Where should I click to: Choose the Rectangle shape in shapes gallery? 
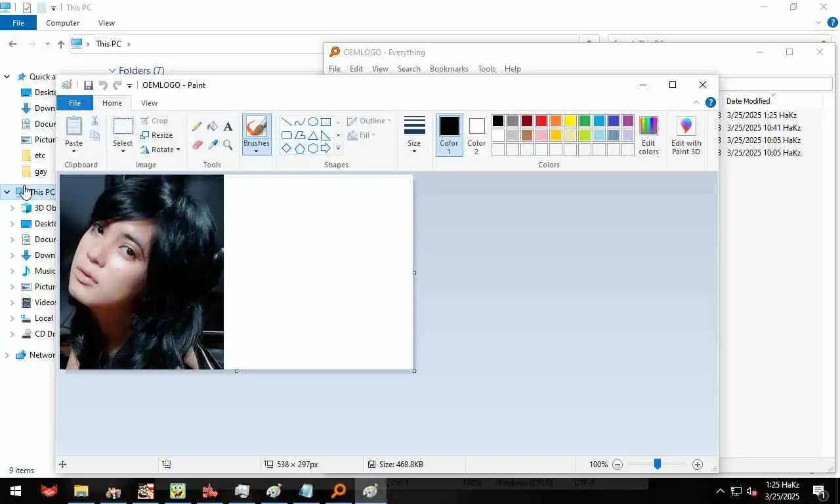[325, 122]
